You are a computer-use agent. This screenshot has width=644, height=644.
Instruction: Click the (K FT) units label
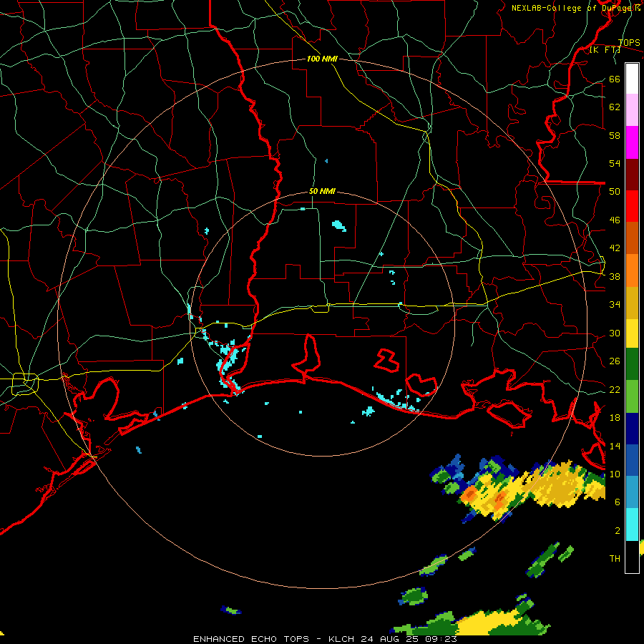pyautogui.click(x=605, y=49)
